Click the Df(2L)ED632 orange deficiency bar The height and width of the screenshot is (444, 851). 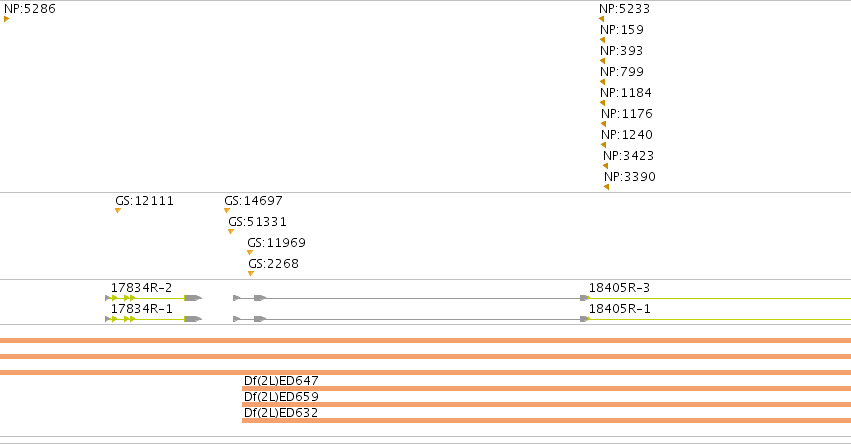[547, 420]
